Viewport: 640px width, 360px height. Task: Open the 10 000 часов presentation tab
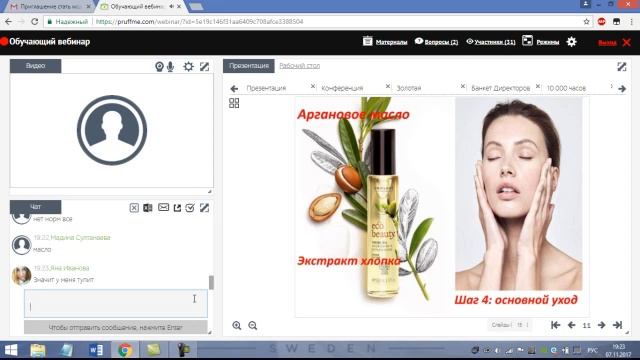[x=566, y=88]
